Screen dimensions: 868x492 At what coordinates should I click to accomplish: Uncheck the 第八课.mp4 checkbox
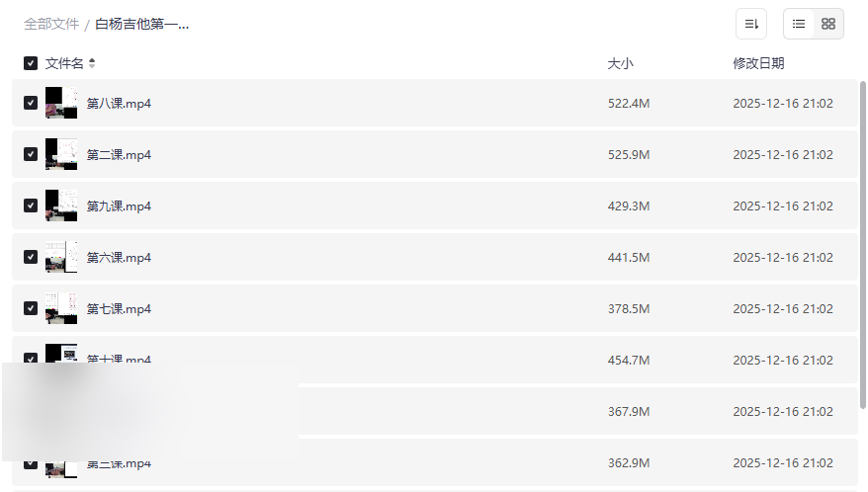(31, 103)
